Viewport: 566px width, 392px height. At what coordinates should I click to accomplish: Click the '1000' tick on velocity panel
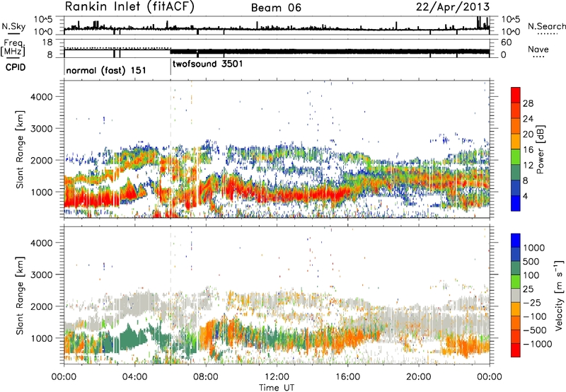click(41, 338)
